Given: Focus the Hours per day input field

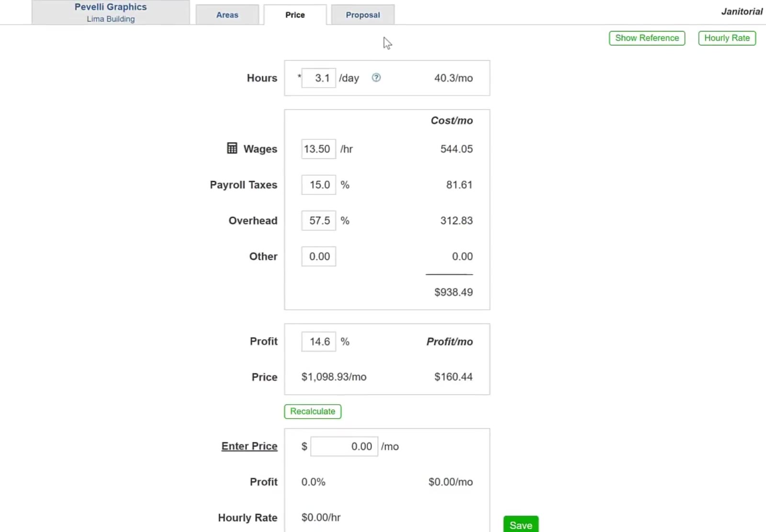Looking at the screenshot, I should click(x=318, y=78).
